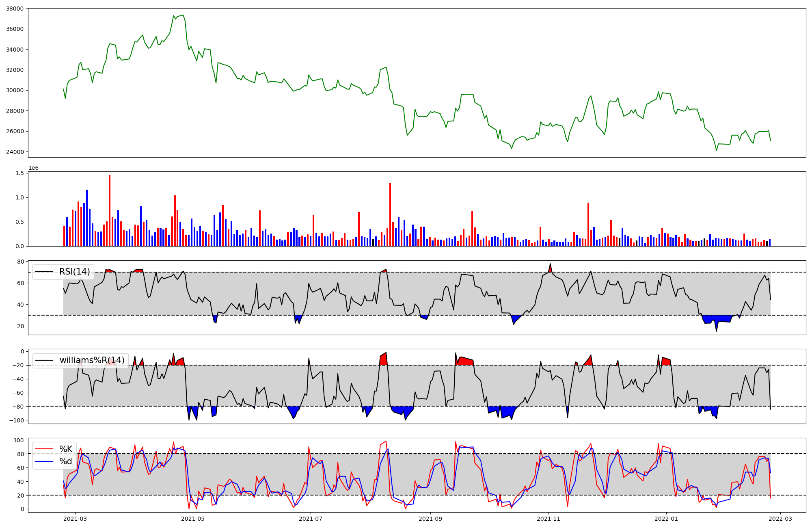Click the blue %d legend line swatch
This screenshot has height=528, width=812.
point(44,461)
